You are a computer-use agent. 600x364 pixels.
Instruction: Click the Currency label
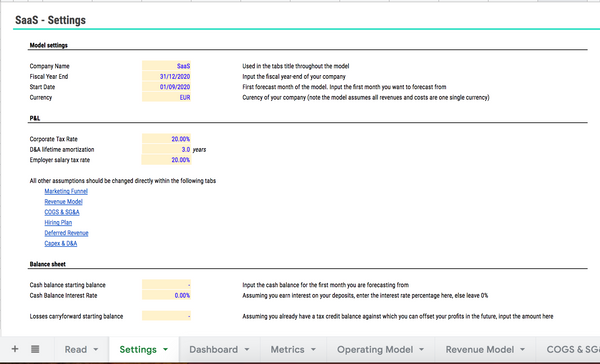pyautogui.click(x=41, y=97)
